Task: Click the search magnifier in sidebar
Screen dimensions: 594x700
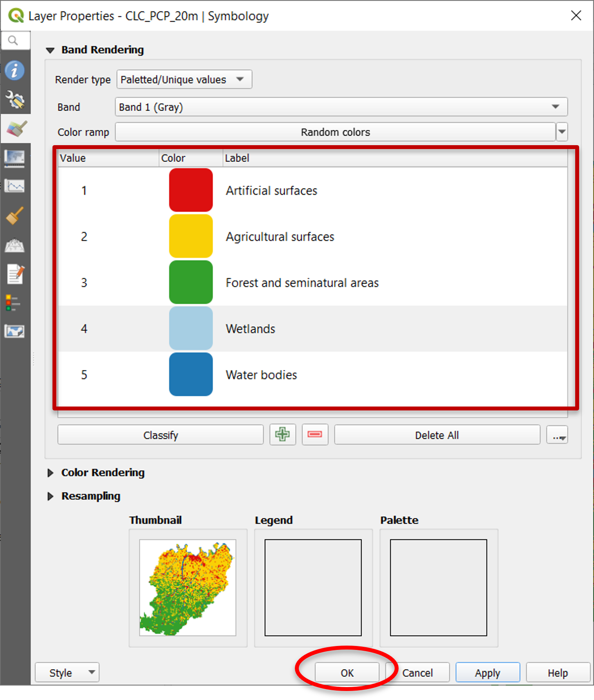Action: tap(13, 40)
